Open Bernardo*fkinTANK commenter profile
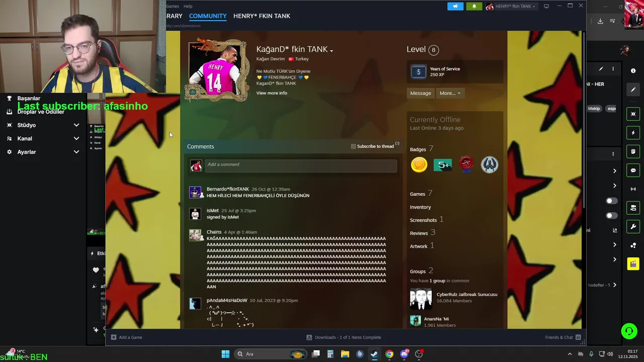 (x=227, y=189)
